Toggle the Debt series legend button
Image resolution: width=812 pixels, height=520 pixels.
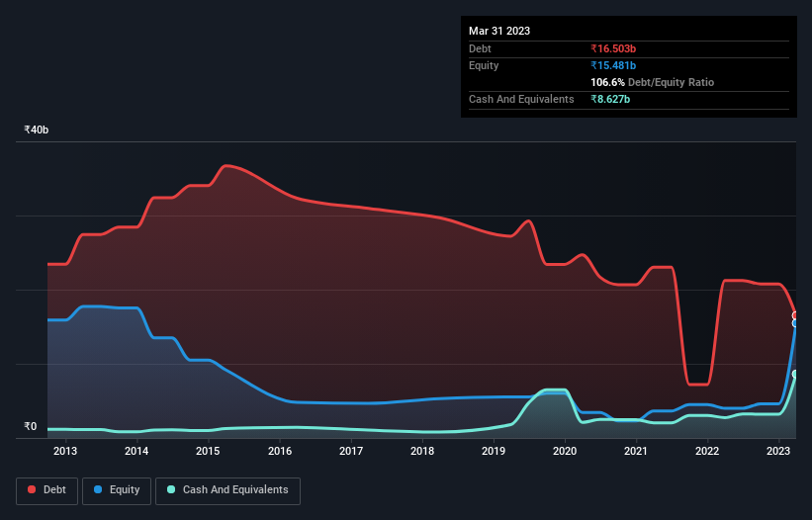coord(47,490)
